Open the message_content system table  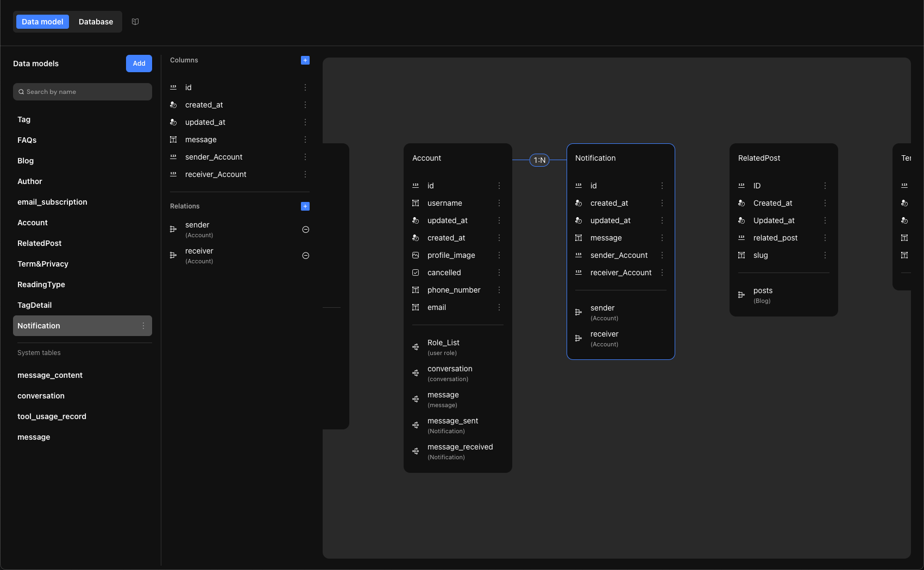coord(83,375)
